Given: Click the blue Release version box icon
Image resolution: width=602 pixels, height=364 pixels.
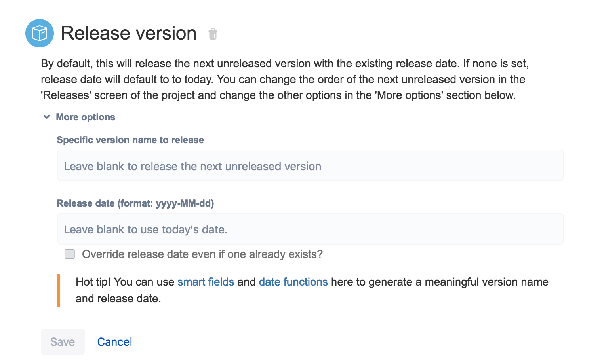Looking at the screenshot, I should (x=40, y=33).
